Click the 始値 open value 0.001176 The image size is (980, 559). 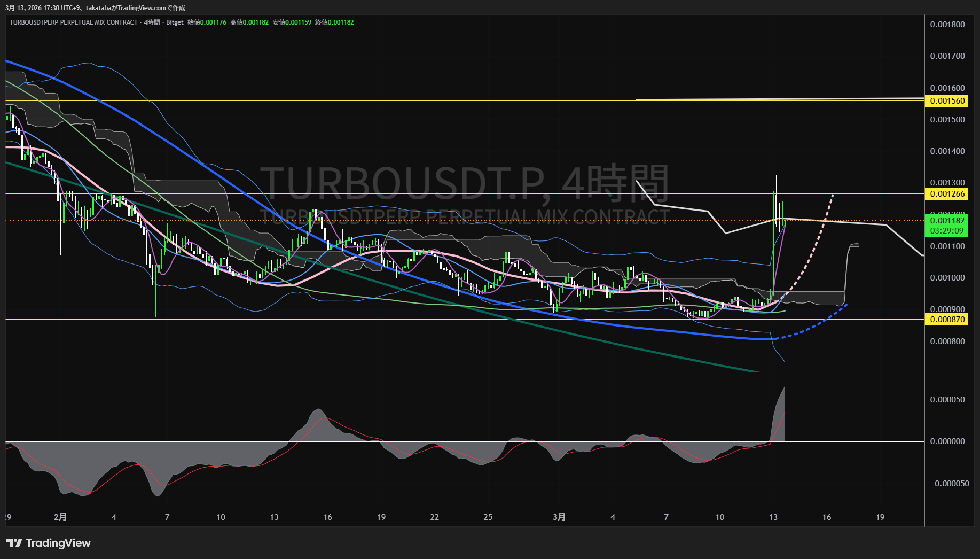tap(213, 22)
